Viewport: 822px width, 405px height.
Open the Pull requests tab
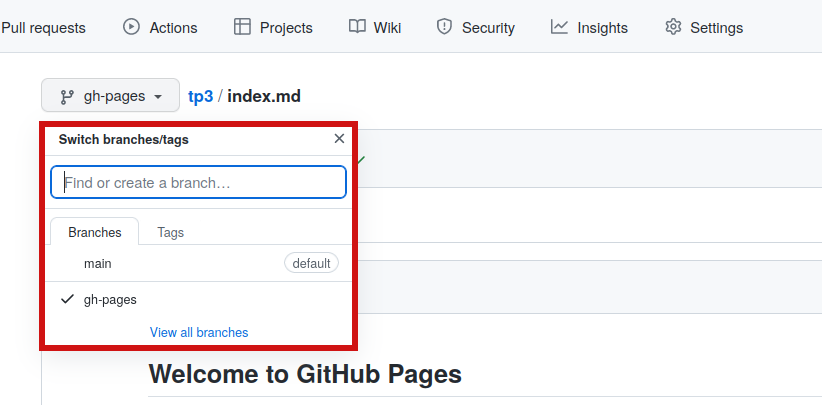pos(43,27)
